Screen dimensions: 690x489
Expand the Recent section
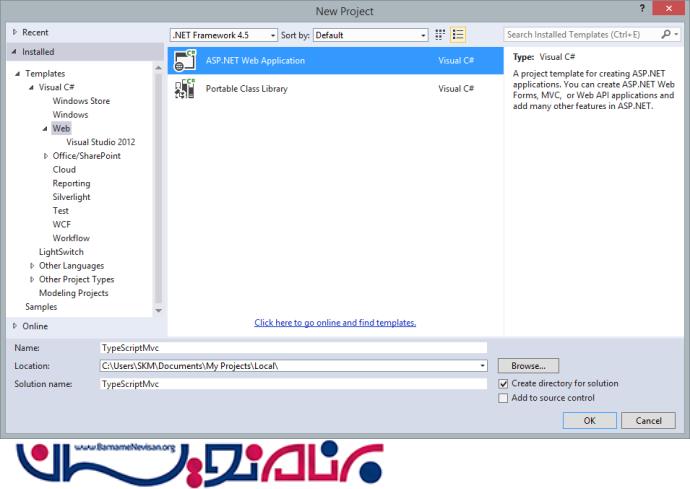(15, 32)
